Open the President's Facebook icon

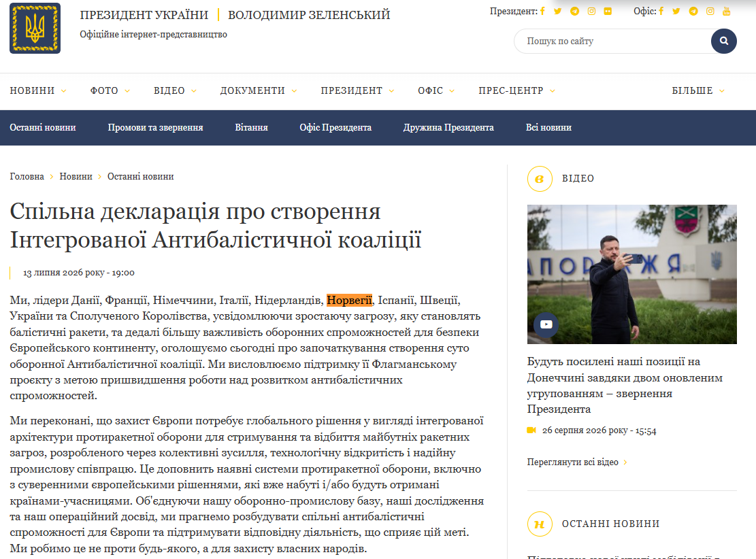[542, 11]
